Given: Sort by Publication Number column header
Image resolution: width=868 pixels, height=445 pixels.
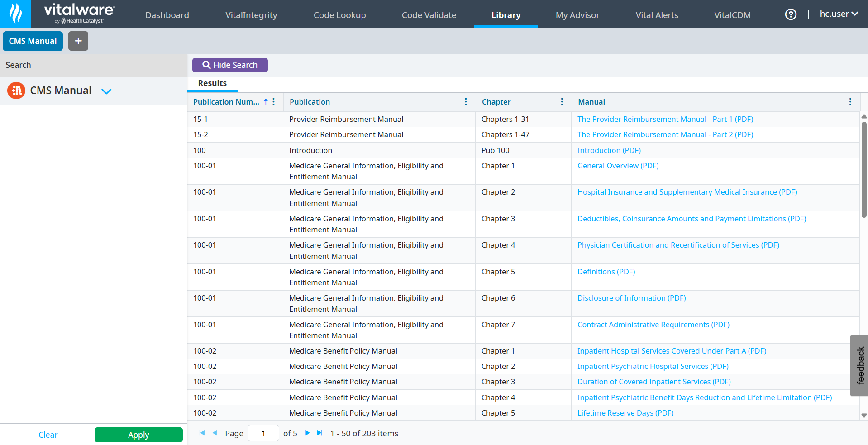Looking at the screenshot, I should point(226,102).
